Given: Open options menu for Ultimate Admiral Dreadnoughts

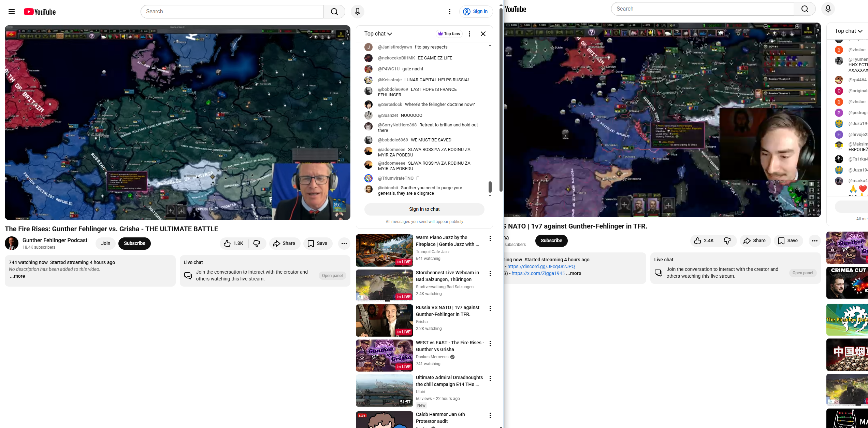Looking at the screenshot, I should coord(490,378).
